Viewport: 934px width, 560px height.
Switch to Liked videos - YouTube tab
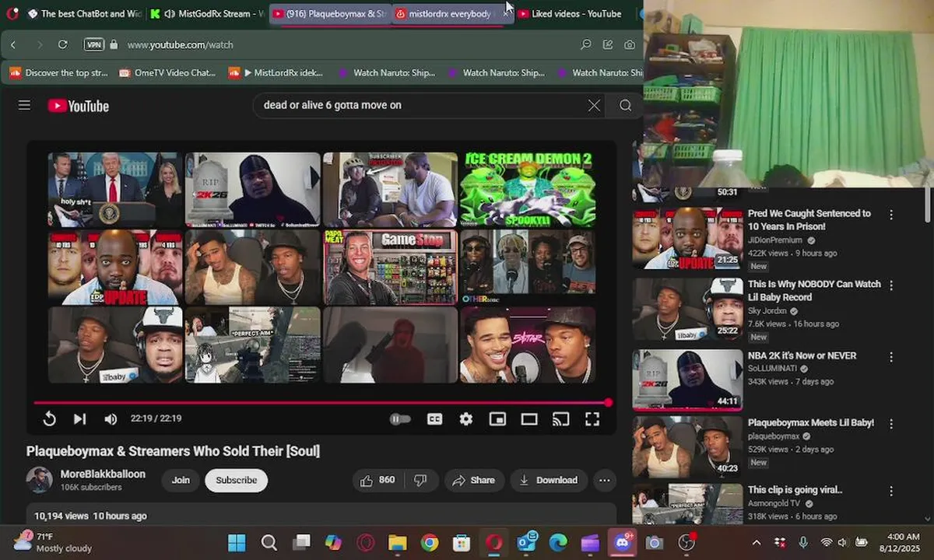click(574, 13)
